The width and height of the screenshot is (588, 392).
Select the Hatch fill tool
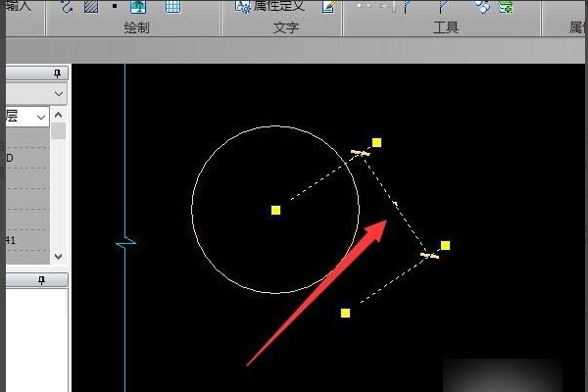click(x=91, y=7)
